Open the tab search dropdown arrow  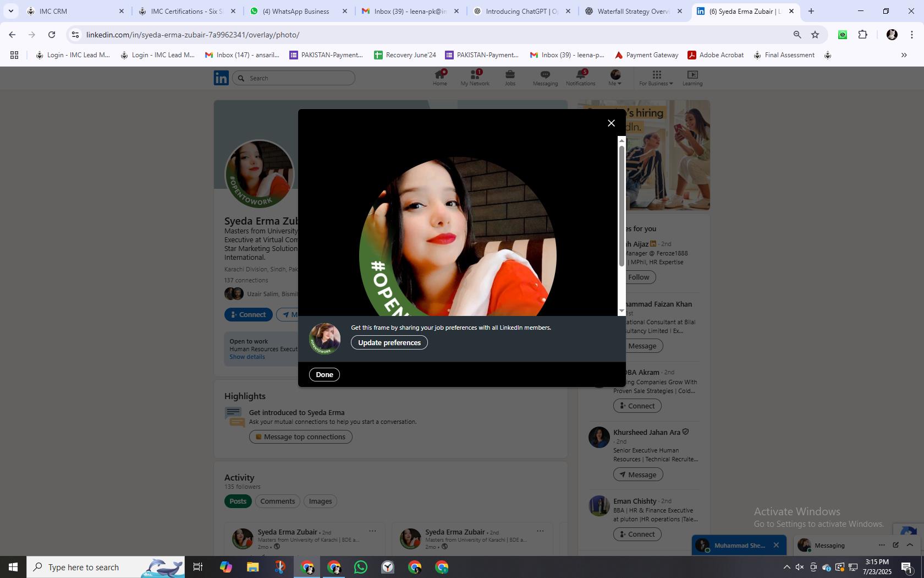10,11
